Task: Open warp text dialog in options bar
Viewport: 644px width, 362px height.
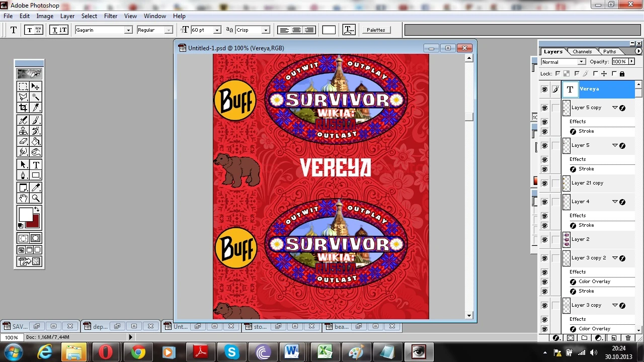Action: [x=349, y=30]
